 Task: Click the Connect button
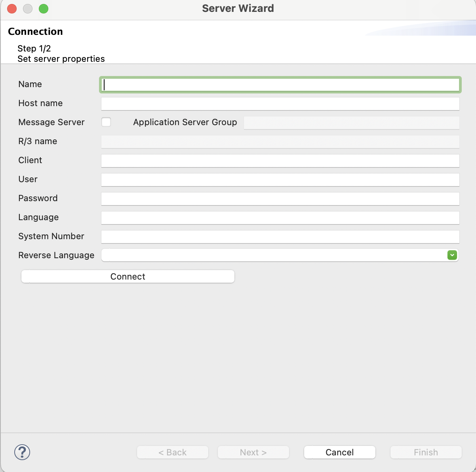(x=128, y=276)
